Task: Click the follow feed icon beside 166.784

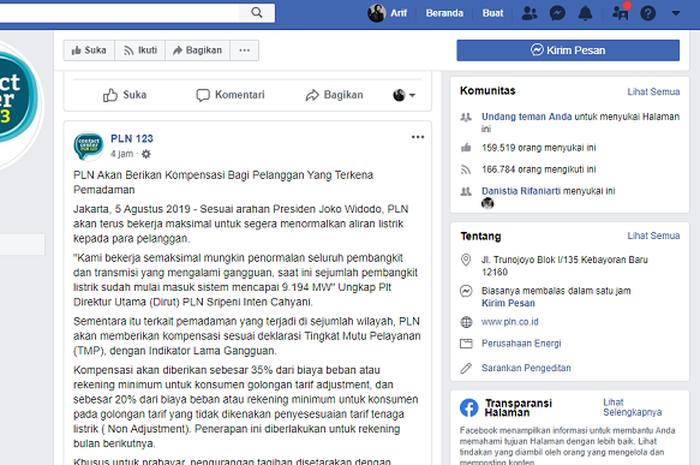Action: (466, 170)
